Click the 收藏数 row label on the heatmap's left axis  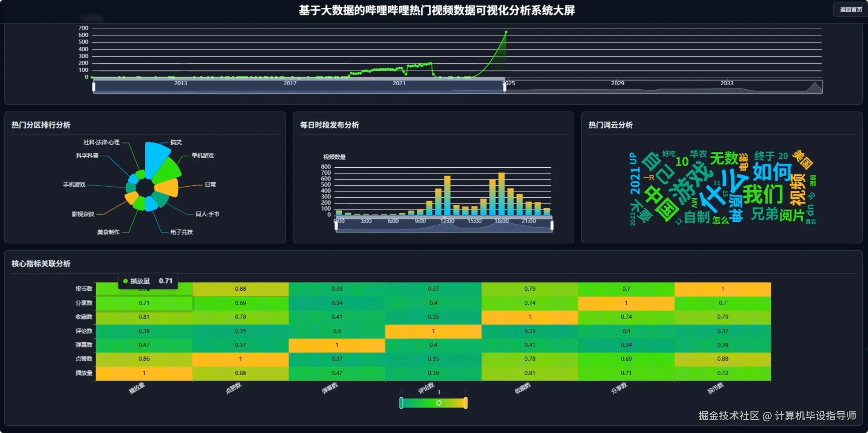(x=84, y=317)
